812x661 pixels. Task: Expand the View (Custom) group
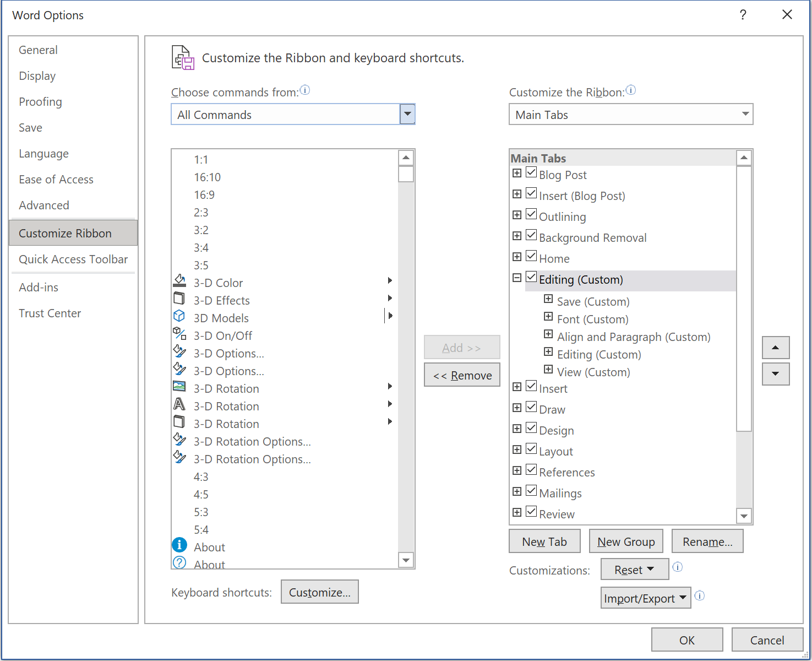click(x=548, y=370)
